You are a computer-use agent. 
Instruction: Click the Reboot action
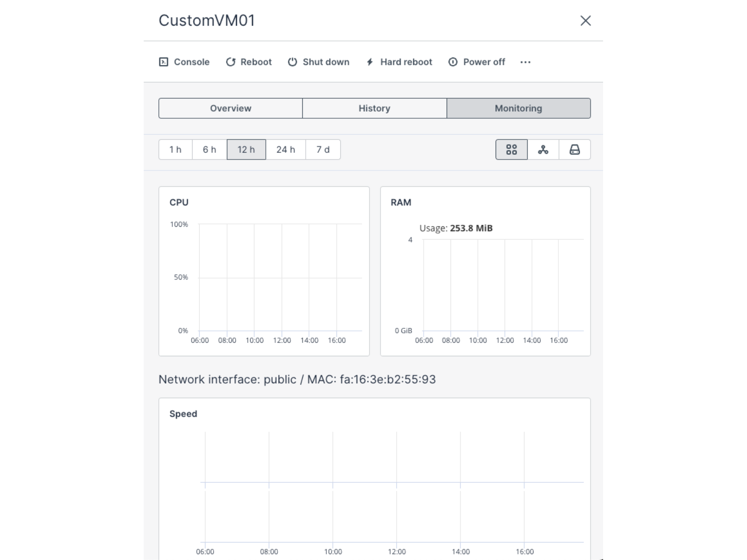point(249,62)
